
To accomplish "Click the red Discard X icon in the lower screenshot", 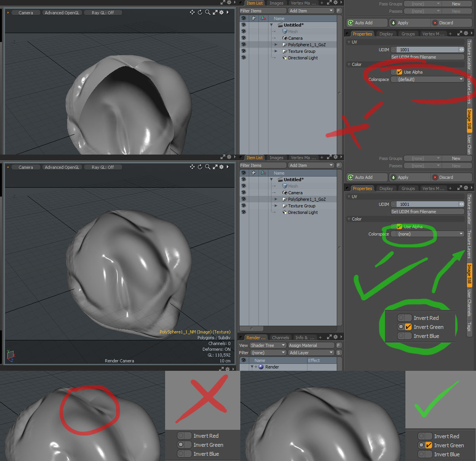I will [435, 177].
